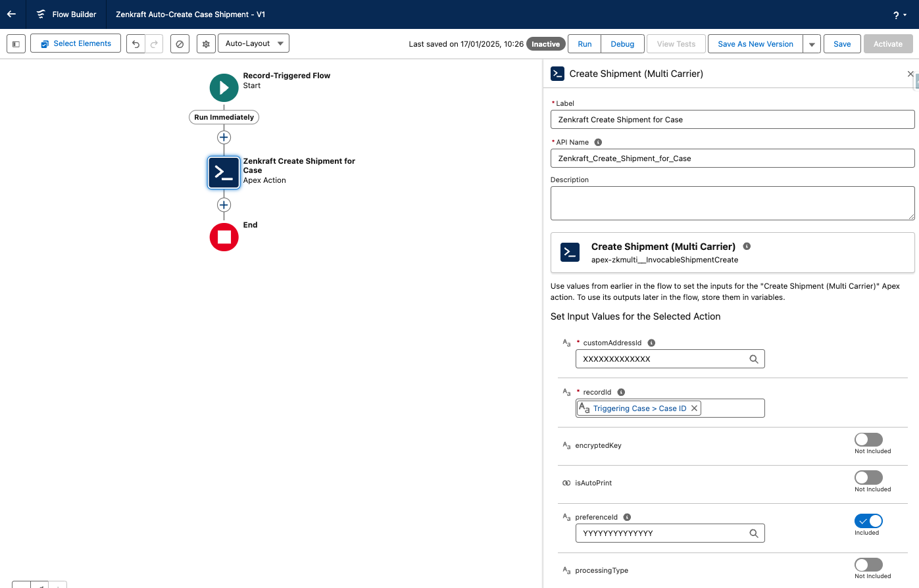The width and height of the screenshot is (919, 588).
Task: Click 'Set Input Values for the Selected Action' heading
Action: (x=635, y=316)
